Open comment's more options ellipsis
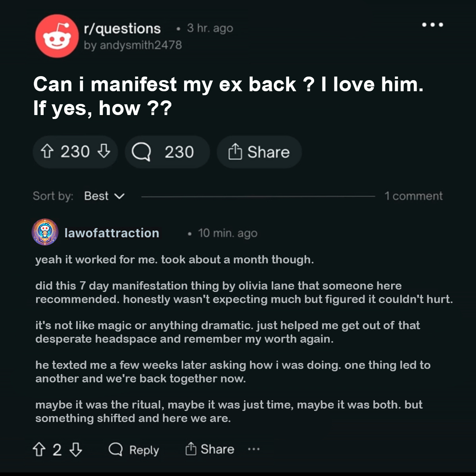 pyautogui.click(x=253, y=449)
